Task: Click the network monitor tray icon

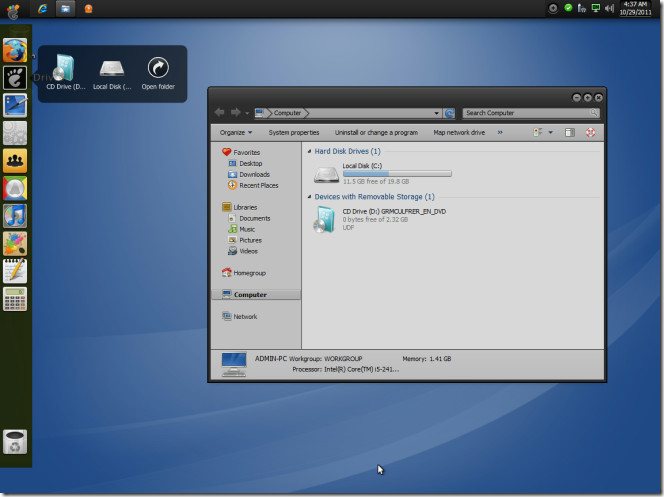Action: point(595,8)
